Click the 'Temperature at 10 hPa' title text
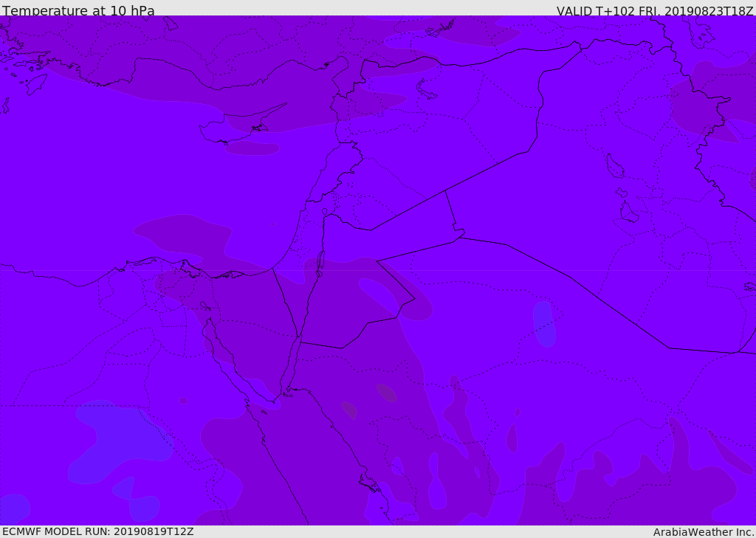This screenshot has height=538, width=756. (x=78, y=10)
